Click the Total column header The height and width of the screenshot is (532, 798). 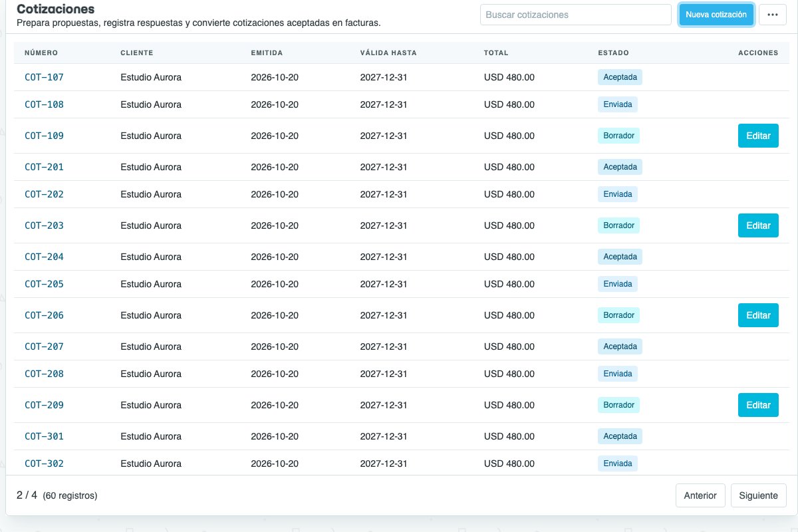point(496,53)
